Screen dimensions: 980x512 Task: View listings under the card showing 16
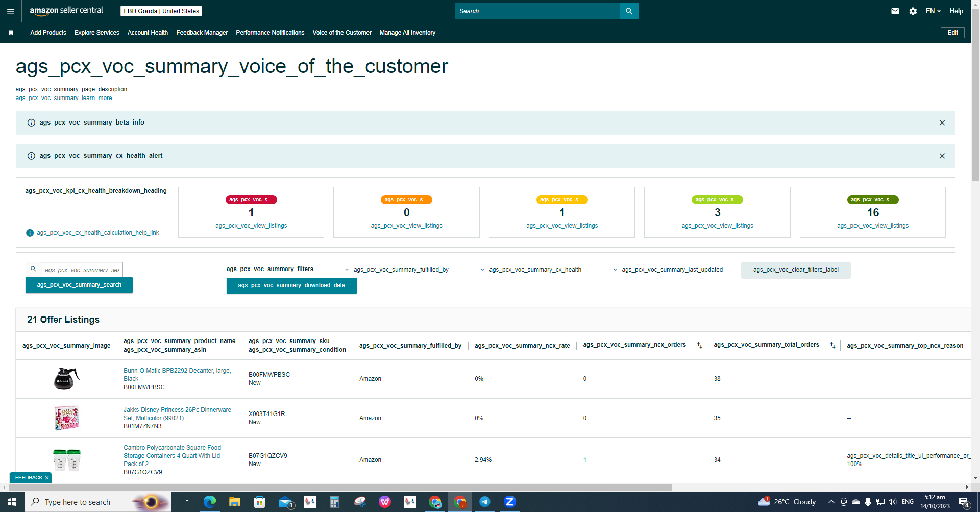coord(873,226)
